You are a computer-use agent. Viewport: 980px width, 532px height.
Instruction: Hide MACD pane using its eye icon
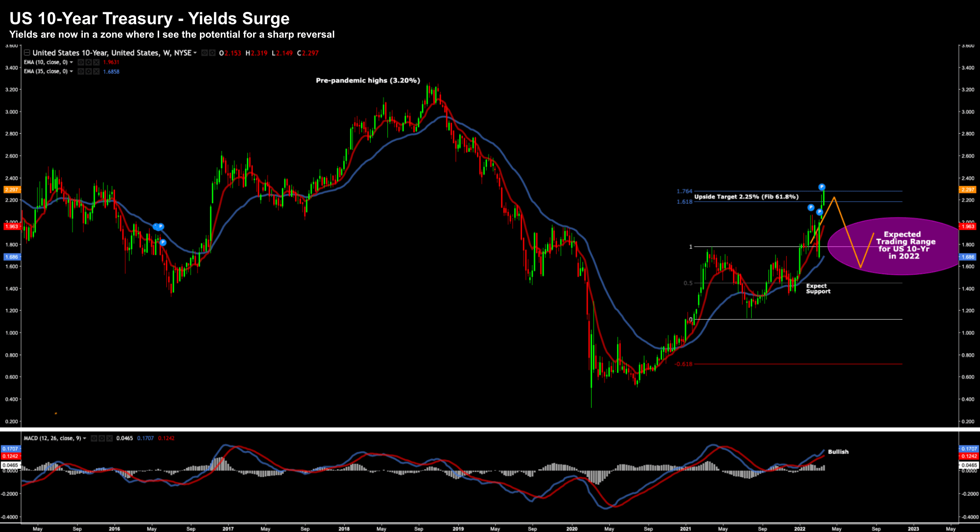94,438
